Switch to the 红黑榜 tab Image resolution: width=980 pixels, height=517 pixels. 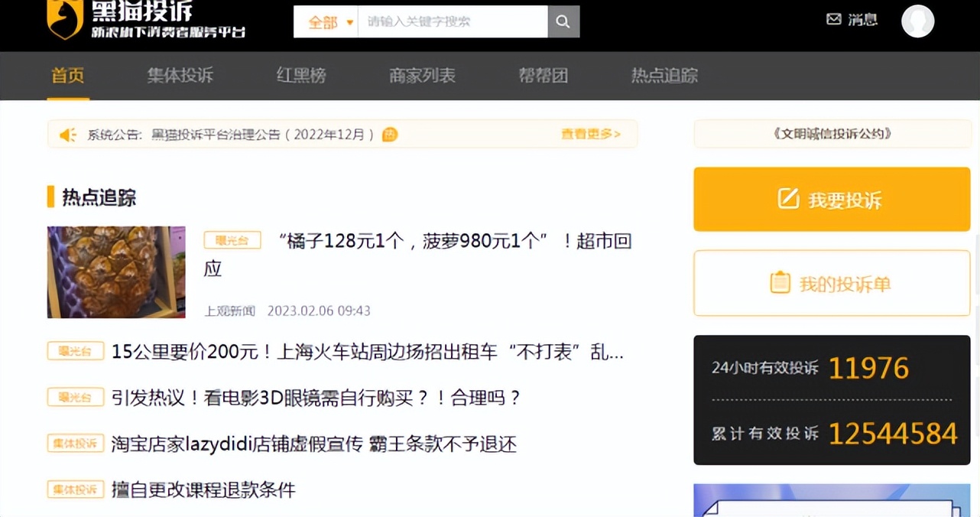tap(300, 76)
